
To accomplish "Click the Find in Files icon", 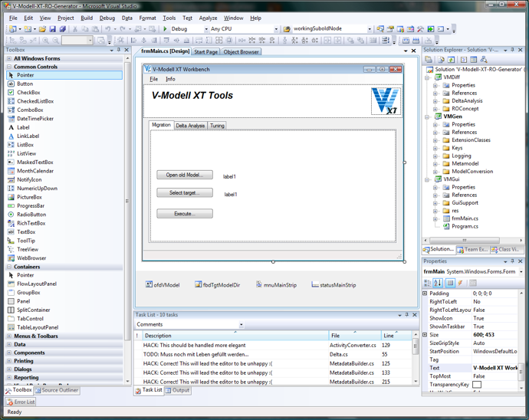I will [x=287, y=29].
